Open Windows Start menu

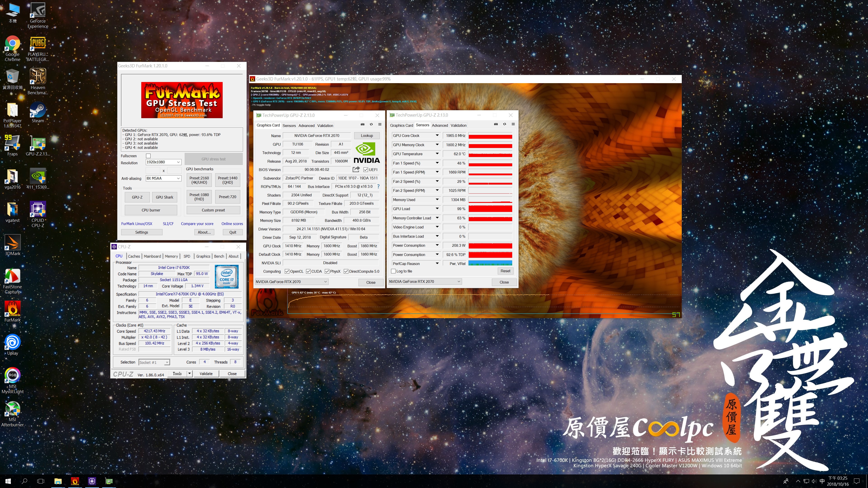tap(8, 481)
